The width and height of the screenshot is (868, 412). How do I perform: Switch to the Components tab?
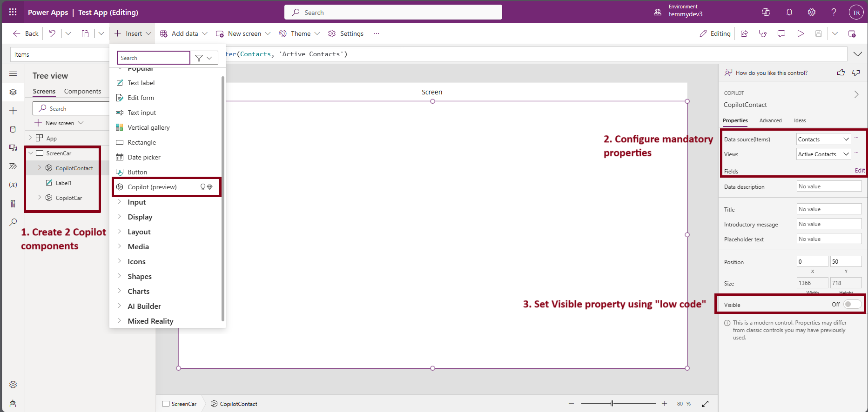[82, 91]
